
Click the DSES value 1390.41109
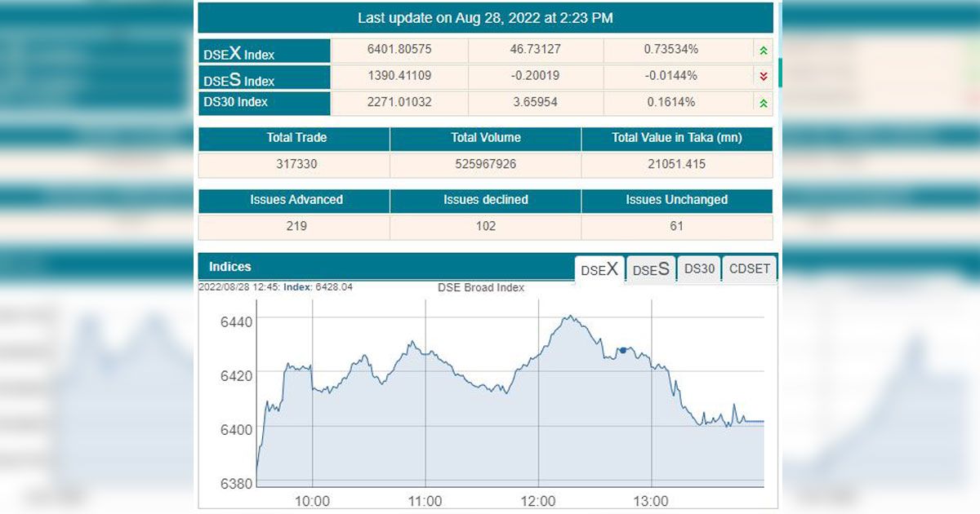pyautogui.click(x=399, y=76)
